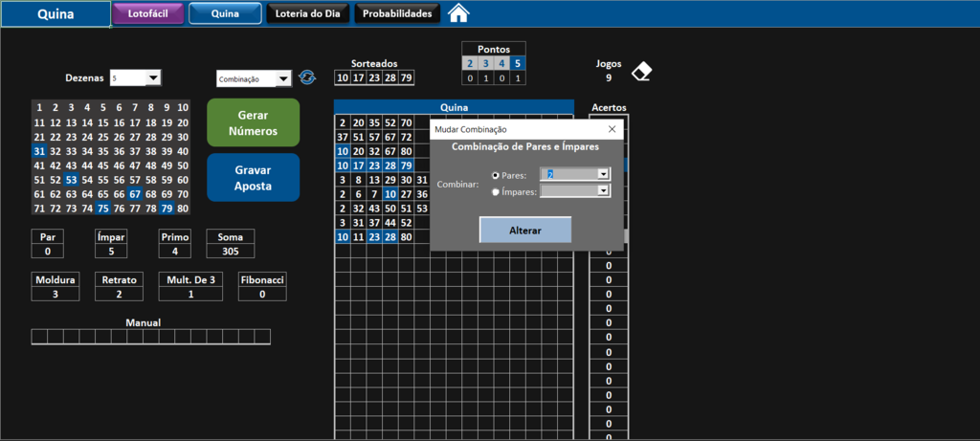The height and width of the screenshot is (441, 980).
Task: Toggle number 79 in the number grid
Action: pos(167,209)
